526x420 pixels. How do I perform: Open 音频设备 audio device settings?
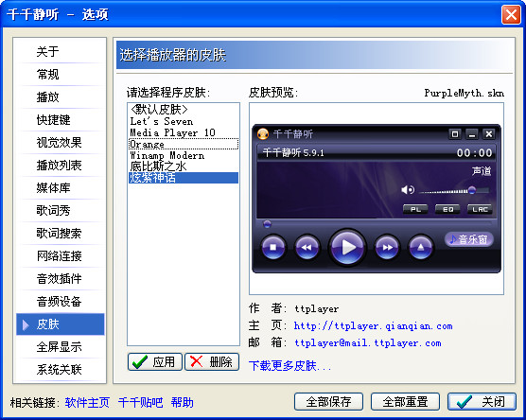click(x=61, y=301)
